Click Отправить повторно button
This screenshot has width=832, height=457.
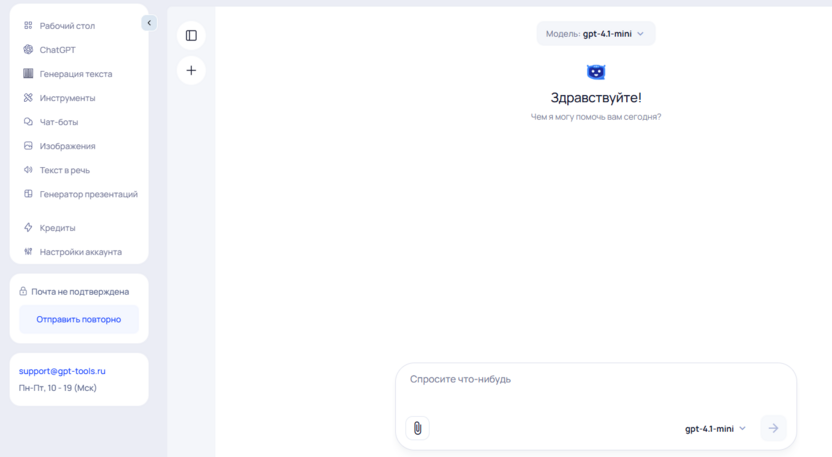[x=79, y=319]
